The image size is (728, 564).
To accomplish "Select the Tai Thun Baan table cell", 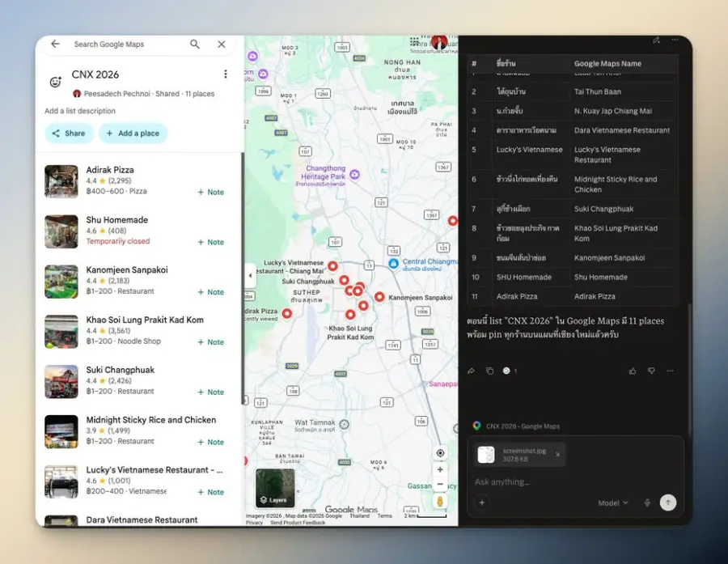I will [598, 91].
